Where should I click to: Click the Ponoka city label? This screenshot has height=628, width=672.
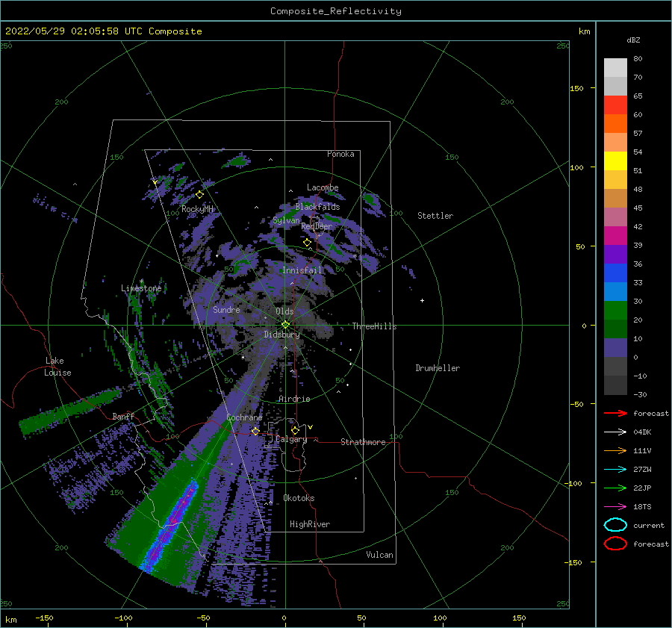coord(340,154)
